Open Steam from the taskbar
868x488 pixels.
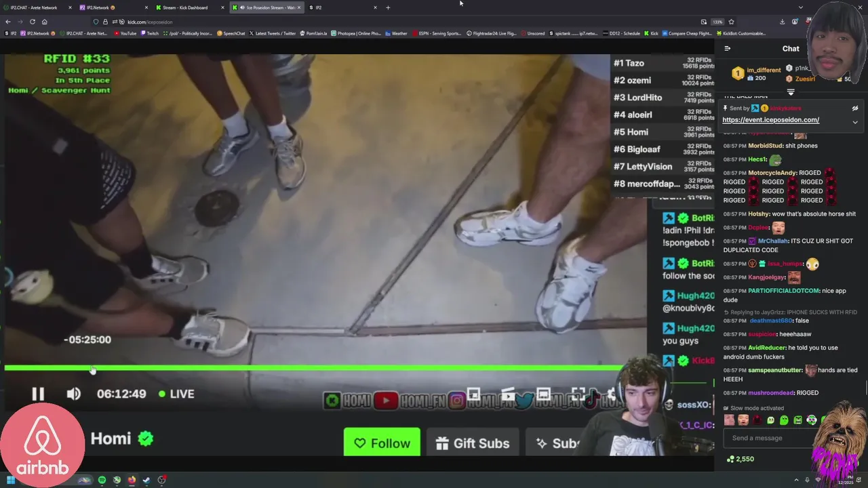point(146,480)
